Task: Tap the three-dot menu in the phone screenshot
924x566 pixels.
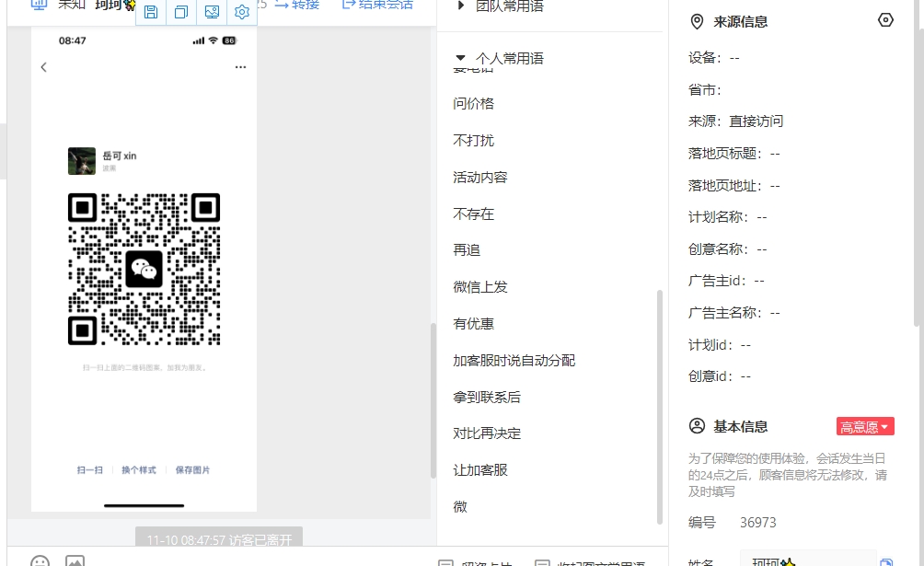Action: pyautogui.click(x=240, y=67)
